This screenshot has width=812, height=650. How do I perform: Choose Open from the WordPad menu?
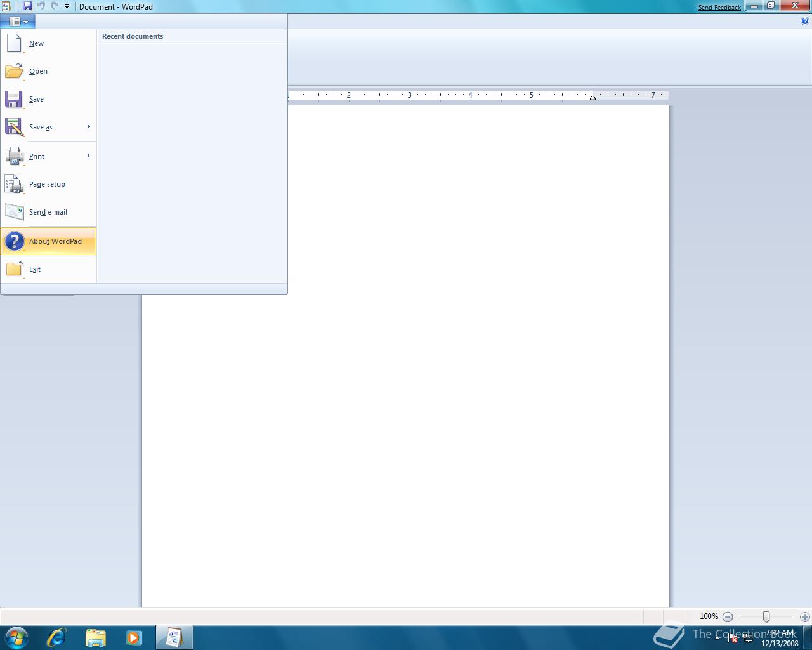click(48, 71)
